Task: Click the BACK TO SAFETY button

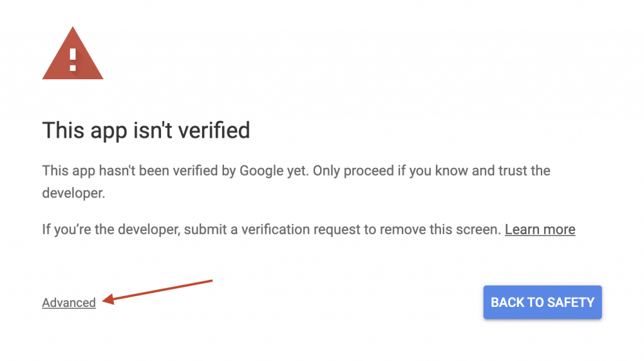Action: pyautogui.click(x=543, y=303)
